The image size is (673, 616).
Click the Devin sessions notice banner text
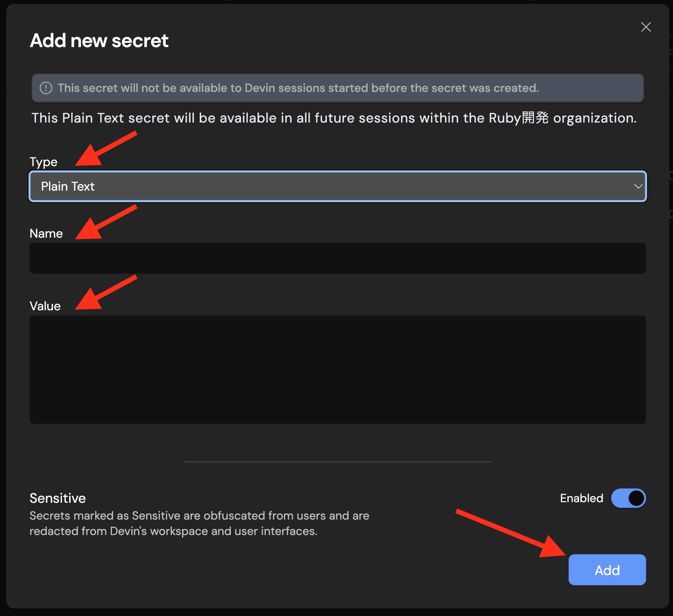[298, 88]
